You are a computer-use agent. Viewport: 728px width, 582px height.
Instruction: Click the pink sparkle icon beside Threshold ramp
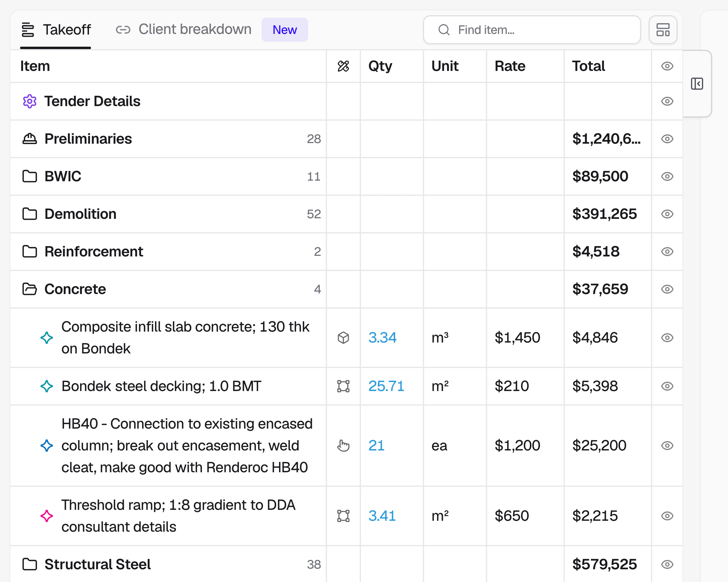point(47,516)
